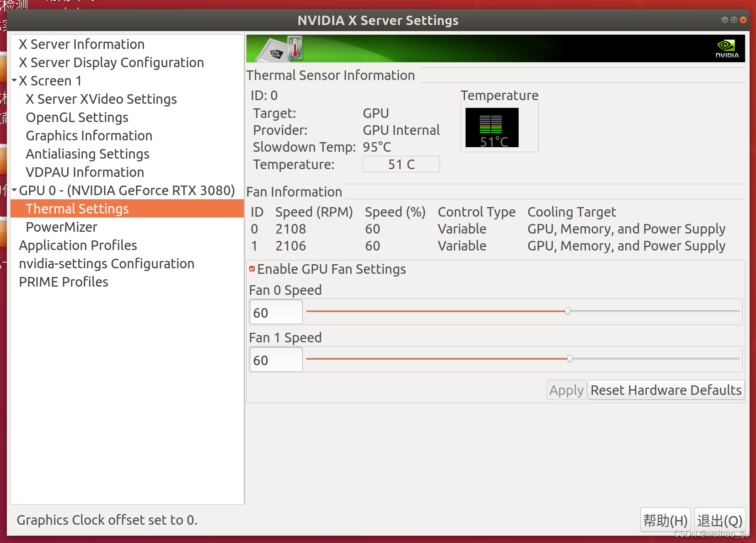Image resolution: width=756 pixels, height=543 pixels.
Task: Click the X Screen 1 label
Action: (x=50, y=81)
